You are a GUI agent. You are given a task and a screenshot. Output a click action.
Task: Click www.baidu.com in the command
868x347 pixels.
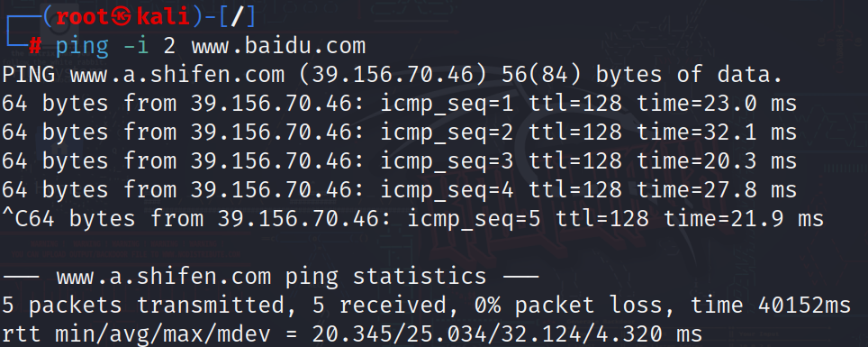(278, 45)
